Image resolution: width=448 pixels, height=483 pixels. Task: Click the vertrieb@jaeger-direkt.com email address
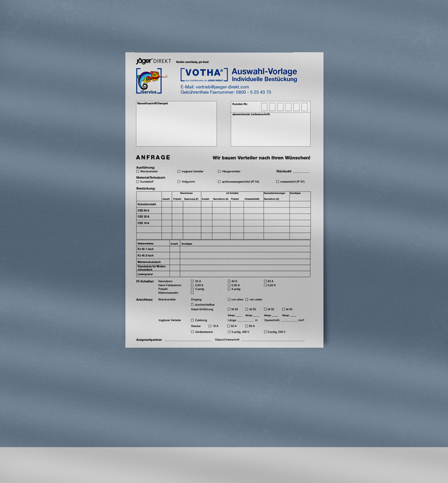pos(222,87)
